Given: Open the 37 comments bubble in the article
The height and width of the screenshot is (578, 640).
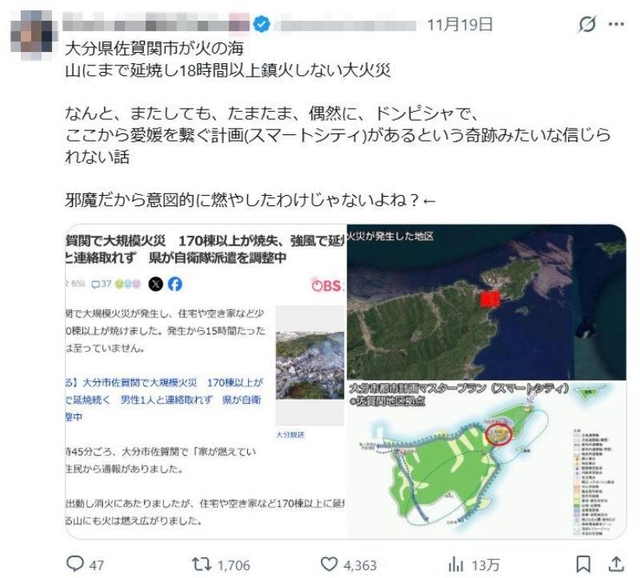Looking at the screenshot, I should 102,284.
